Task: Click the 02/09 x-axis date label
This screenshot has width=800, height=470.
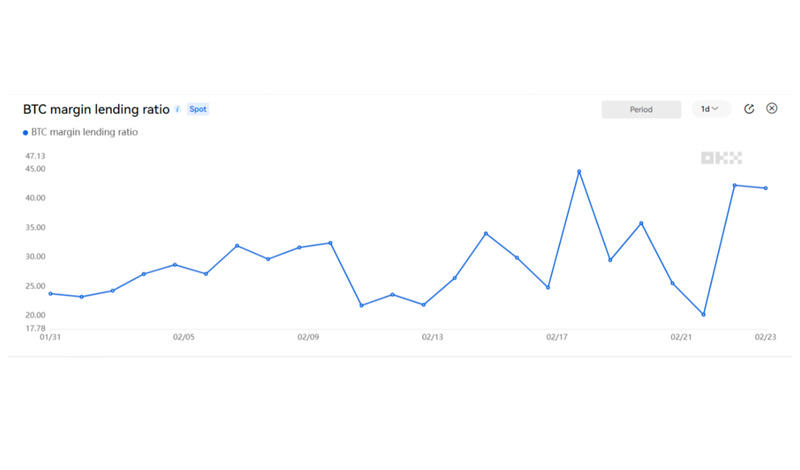Action: 308,337
